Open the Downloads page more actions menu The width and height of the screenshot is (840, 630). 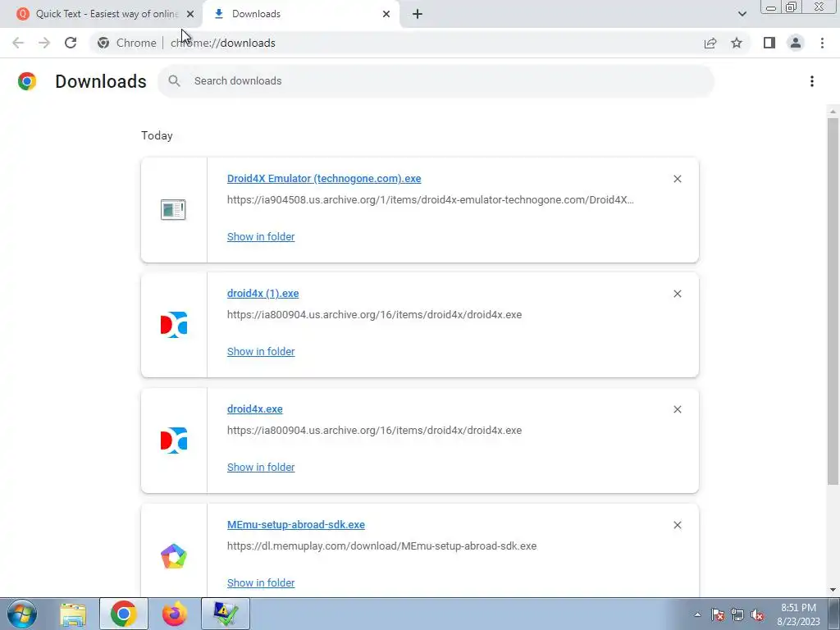pyautogui.click(x=812, y=81)
